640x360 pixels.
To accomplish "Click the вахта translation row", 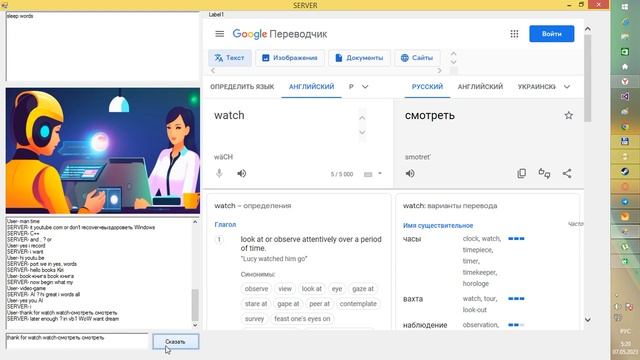I will click(464, 304).
